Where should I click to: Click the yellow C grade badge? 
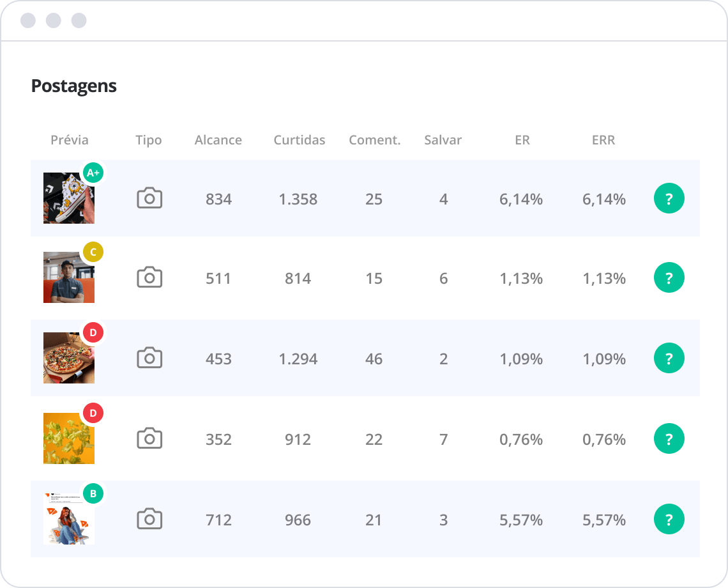(x=93, y=252)
